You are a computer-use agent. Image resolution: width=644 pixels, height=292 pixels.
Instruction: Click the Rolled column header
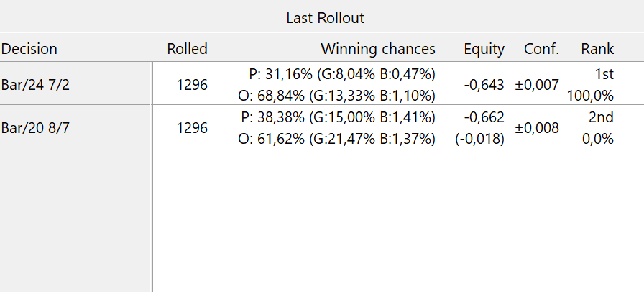187,49
